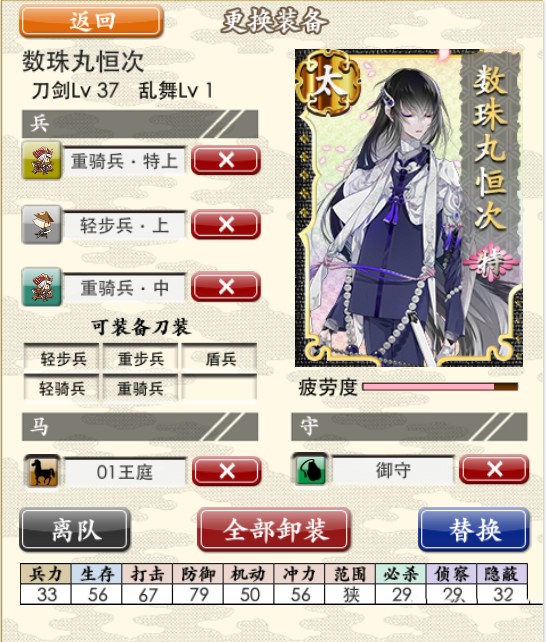Open the 重骑兵·特上 equipment slot
This screenshot has height=642, width=546.
(x=124, y=160)
